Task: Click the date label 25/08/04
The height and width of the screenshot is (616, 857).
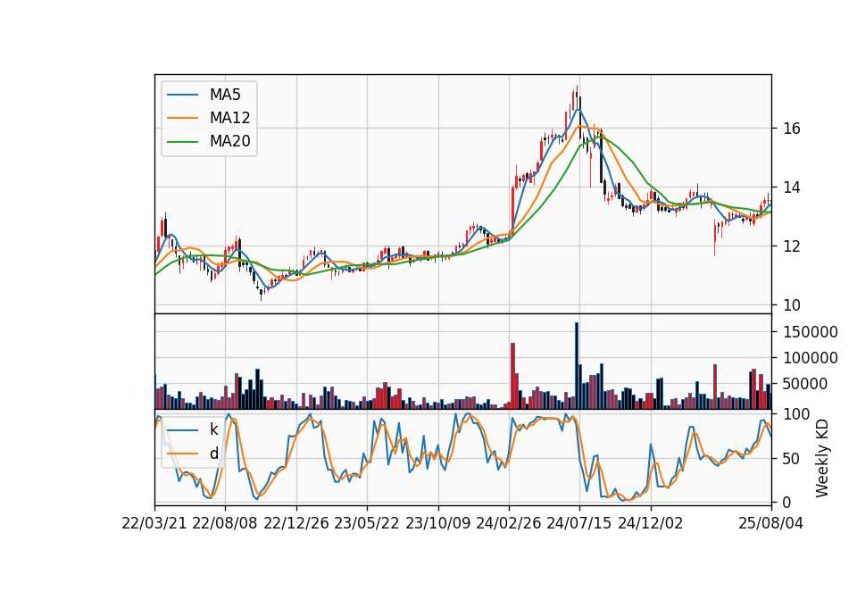Action: (771, 523)
